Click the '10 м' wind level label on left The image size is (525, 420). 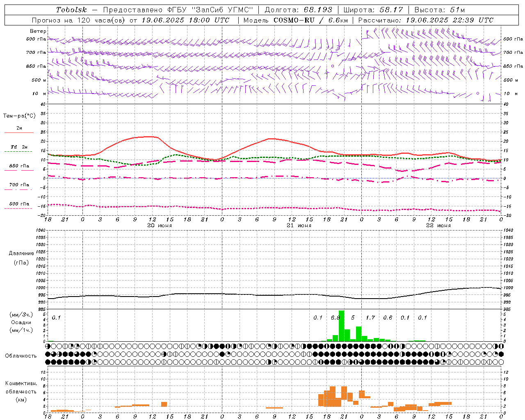click(39, 94)
